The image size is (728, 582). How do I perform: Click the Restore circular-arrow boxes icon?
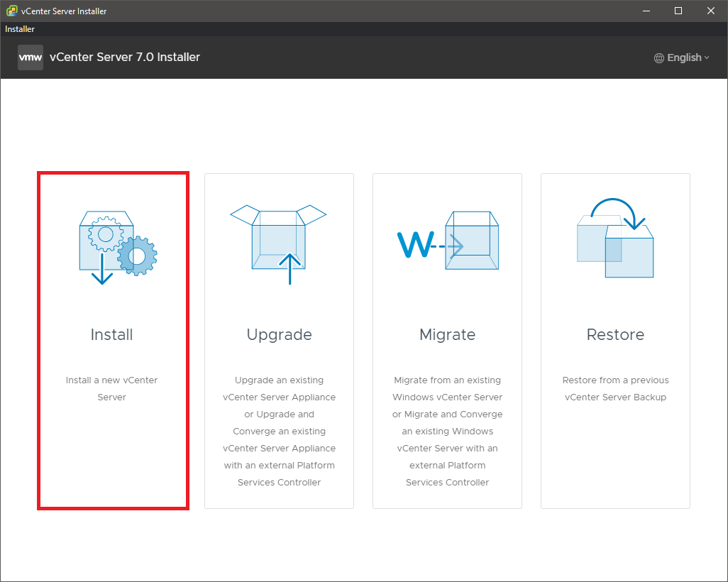click(x=614, y=238)
